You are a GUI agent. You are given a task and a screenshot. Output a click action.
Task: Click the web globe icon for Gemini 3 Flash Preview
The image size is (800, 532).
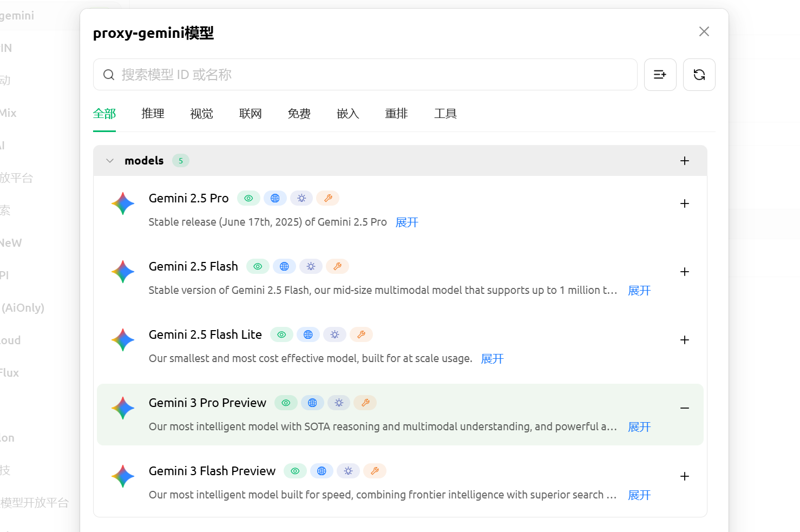[x=322, y=471]
